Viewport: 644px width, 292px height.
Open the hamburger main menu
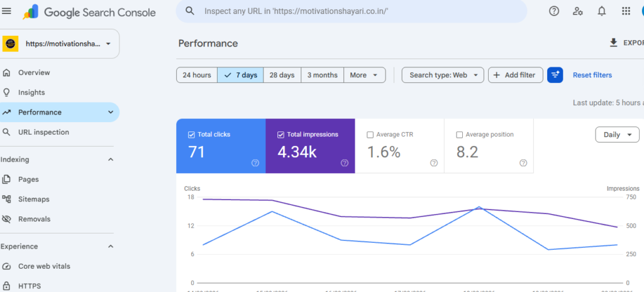pos(6,11)
